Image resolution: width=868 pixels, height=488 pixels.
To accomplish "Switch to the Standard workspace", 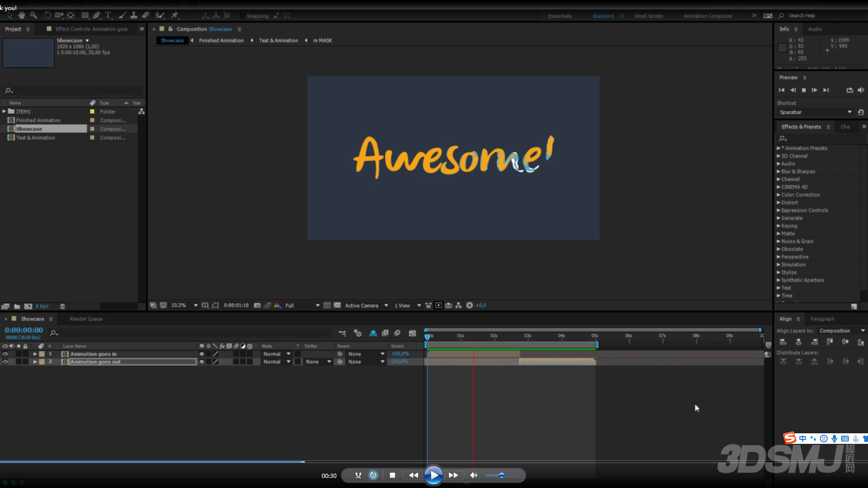I will click(x=603, y=16).
